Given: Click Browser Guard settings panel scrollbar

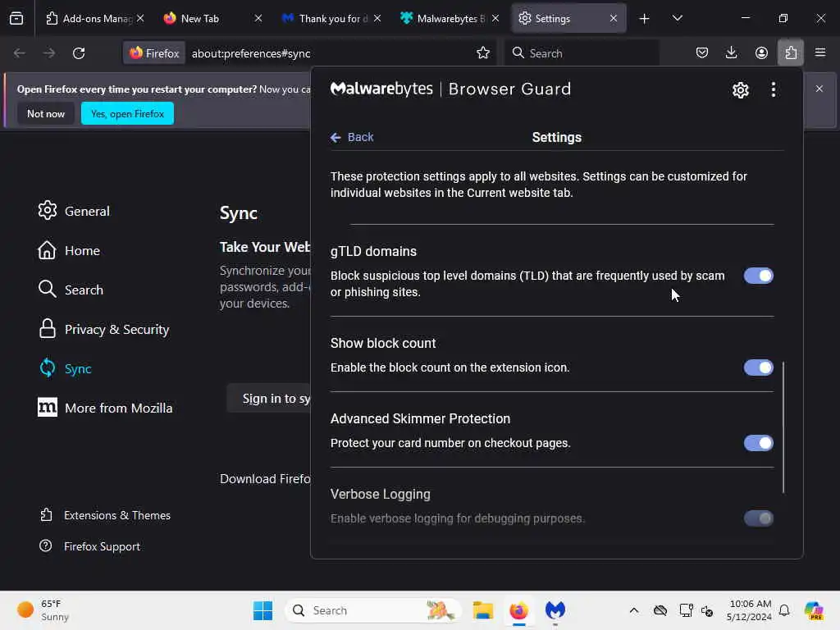Looking at the screenshot, I should point(783,427).
